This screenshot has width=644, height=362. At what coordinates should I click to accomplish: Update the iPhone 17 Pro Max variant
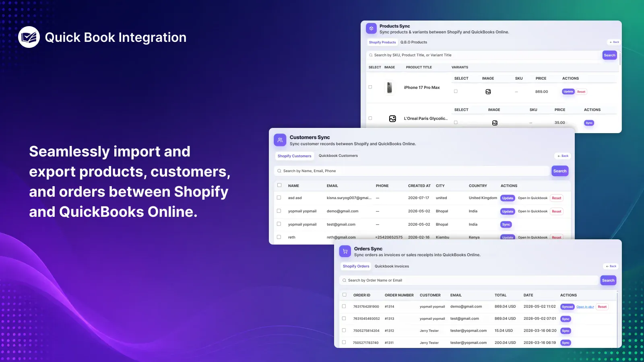(x=568, y=92)
